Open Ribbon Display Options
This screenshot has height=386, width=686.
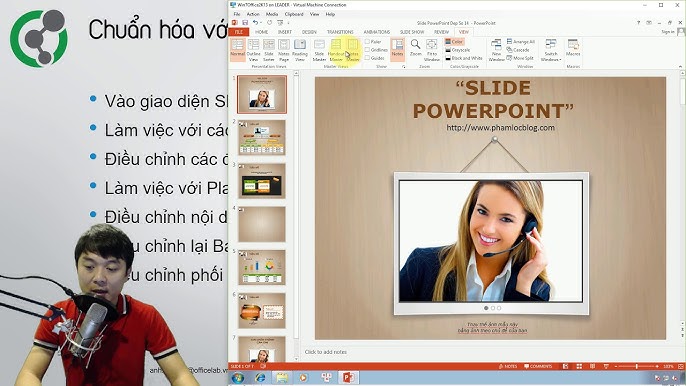click(649, 23)
